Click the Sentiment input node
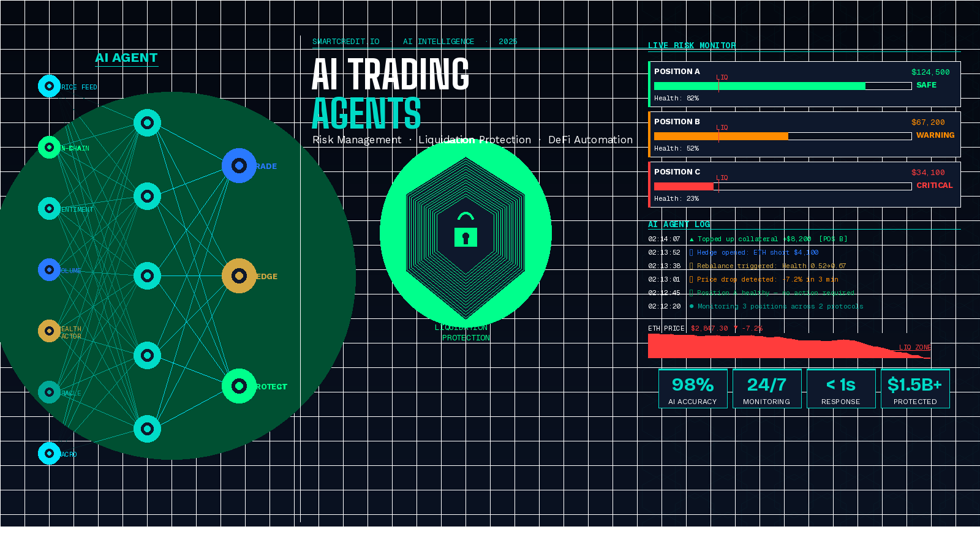The width and height of the screenshot is (980, 551). tap(49, 209)
